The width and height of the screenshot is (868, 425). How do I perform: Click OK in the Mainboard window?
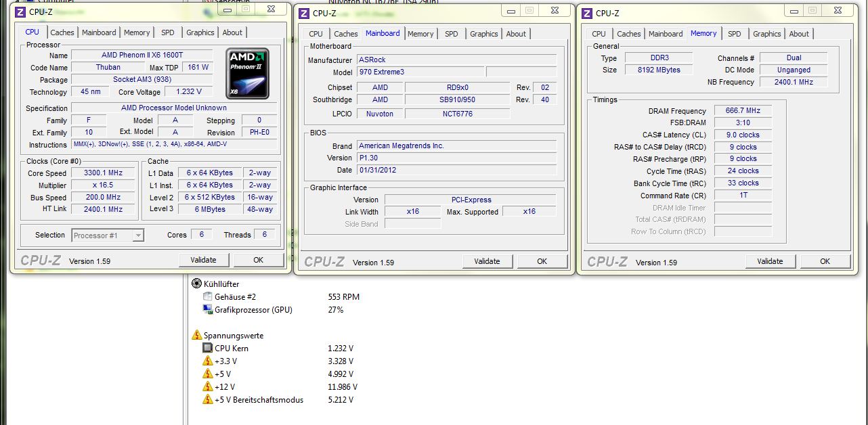(542, 261)
